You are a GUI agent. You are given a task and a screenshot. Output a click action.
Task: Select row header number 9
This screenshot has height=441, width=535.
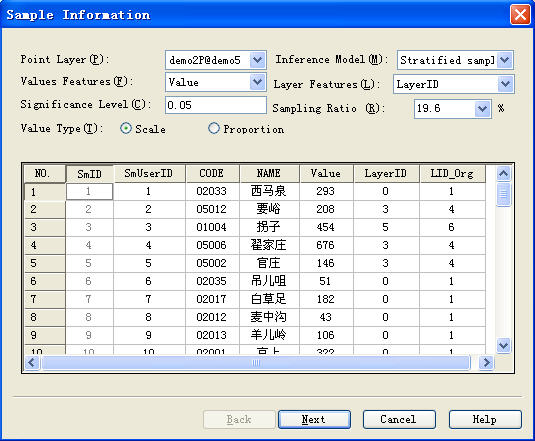(45, 335)
